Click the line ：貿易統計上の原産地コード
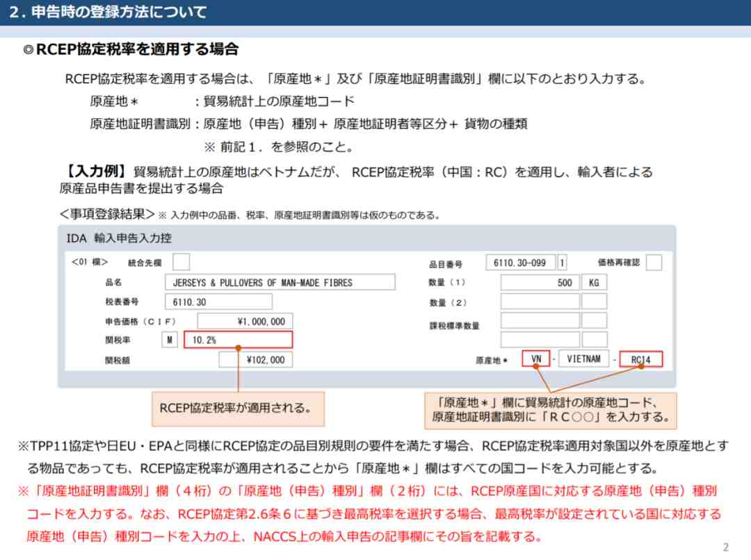 pos(274,101)
